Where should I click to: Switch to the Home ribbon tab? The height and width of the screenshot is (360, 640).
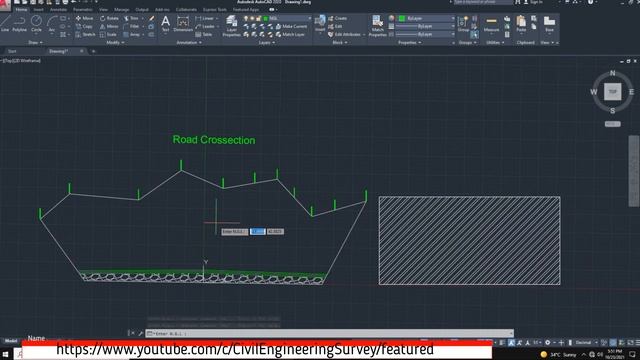tap(21, 9)
